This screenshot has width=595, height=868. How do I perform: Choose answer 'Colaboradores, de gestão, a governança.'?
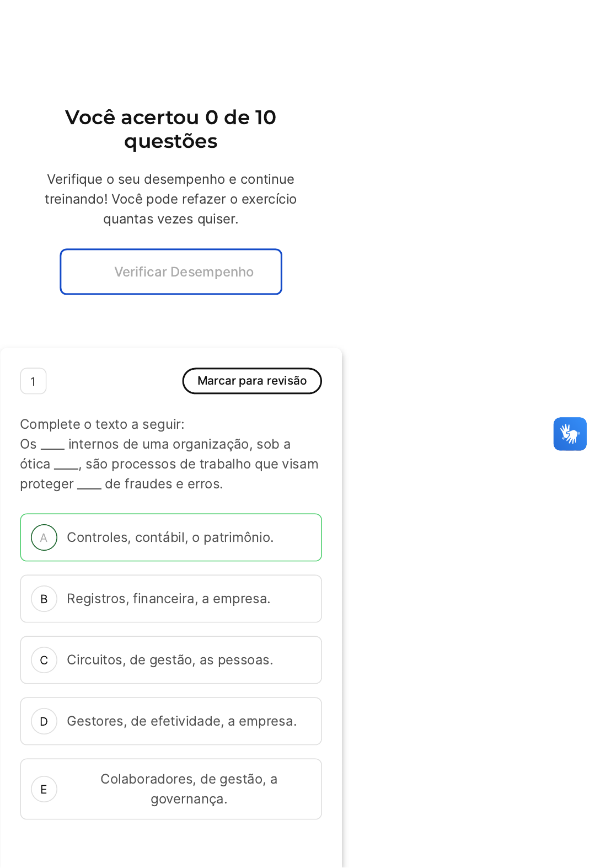(x=189, y=789)
